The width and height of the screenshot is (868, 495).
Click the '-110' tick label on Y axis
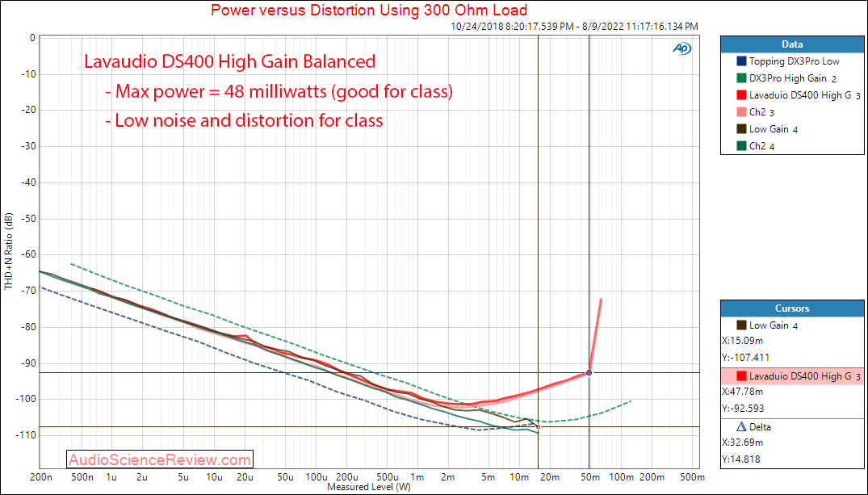tap(26, 435)
